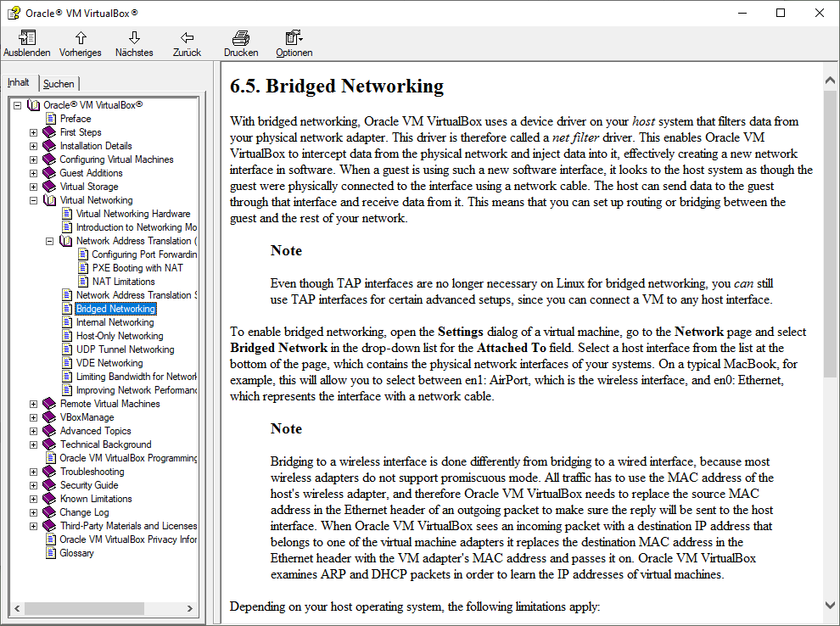Viewport: 840px width, 626px height.
Task: Open Improving Network Performance topic
Action: pos(136,390)
